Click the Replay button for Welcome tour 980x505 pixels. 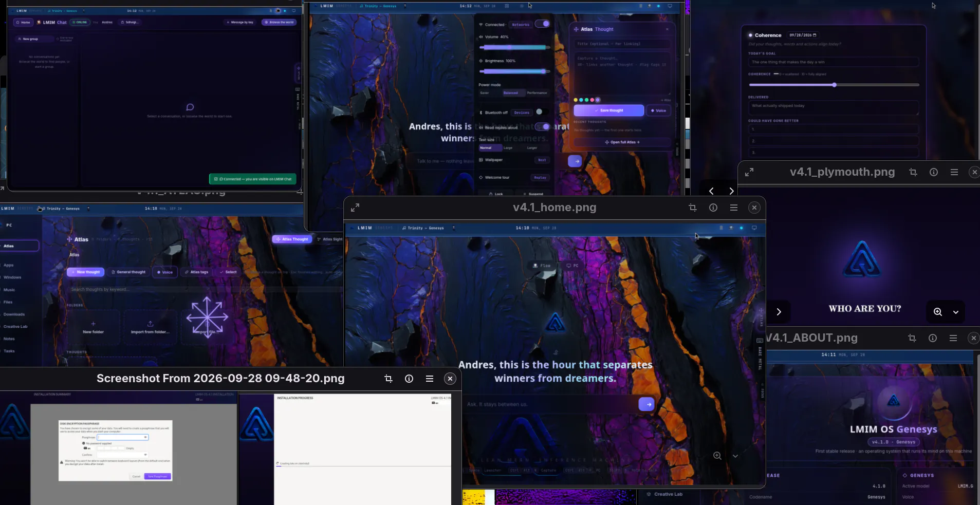point(540,178)
